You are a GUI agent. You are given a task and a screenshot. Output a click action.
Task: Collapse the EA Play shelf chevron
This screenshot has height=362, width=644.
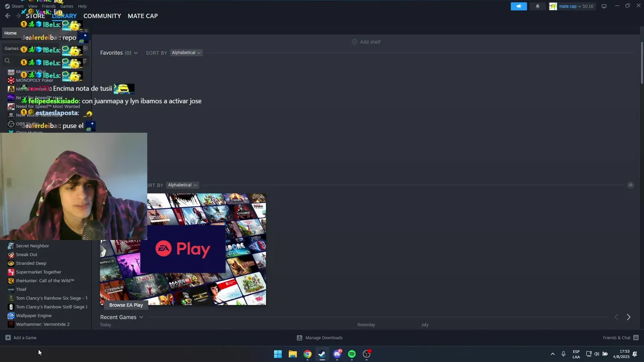tap(630, 185)
